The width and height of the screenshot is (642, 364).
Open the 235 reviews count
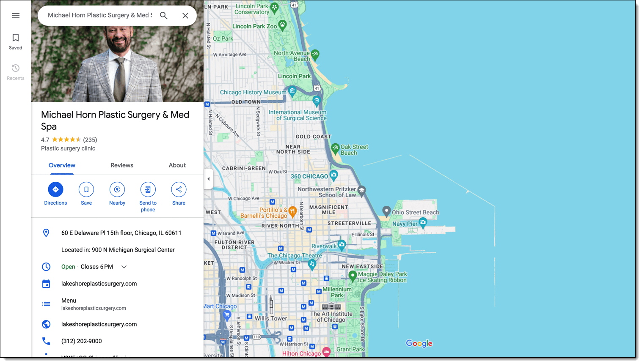point(90,140)
